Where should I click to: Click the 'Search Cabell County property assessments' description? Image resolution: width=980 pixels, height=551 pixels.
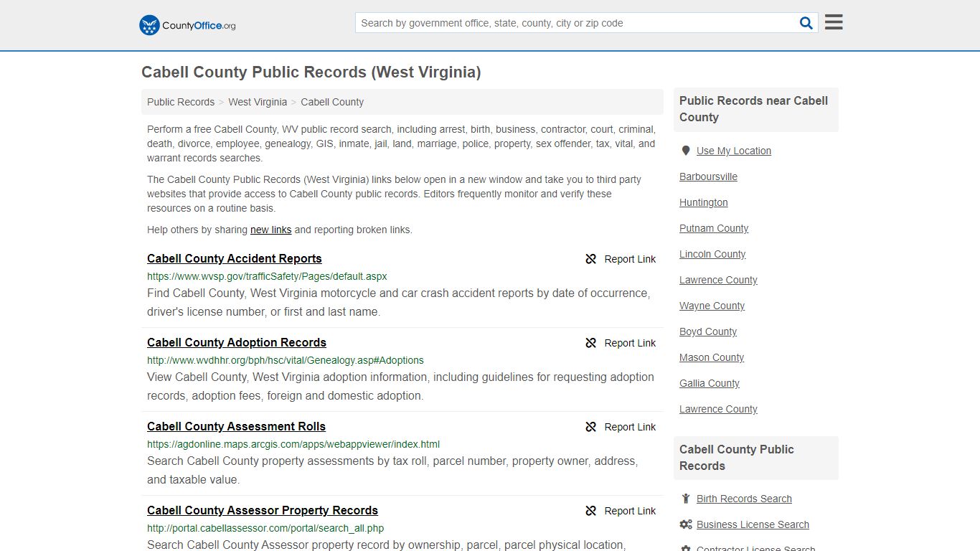[x=392, y=471]
